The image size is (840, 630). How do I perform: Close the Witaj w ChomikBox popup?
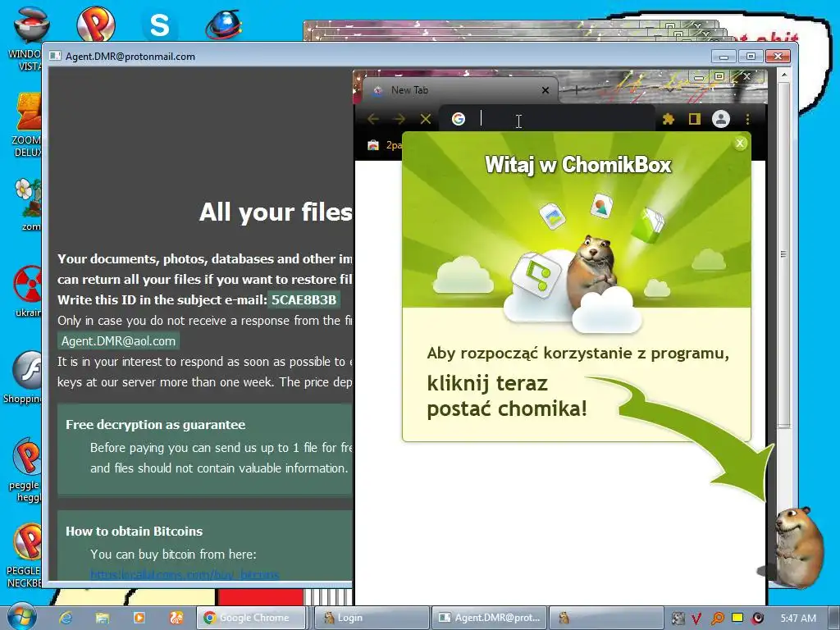coord(740,143)
